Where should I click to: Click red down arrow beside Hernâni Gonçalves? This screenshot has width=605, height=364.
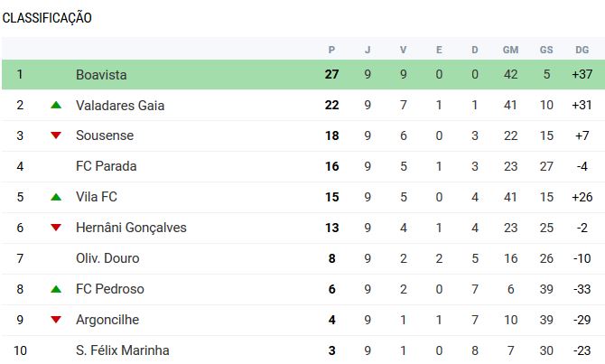(x=56, y=228)
